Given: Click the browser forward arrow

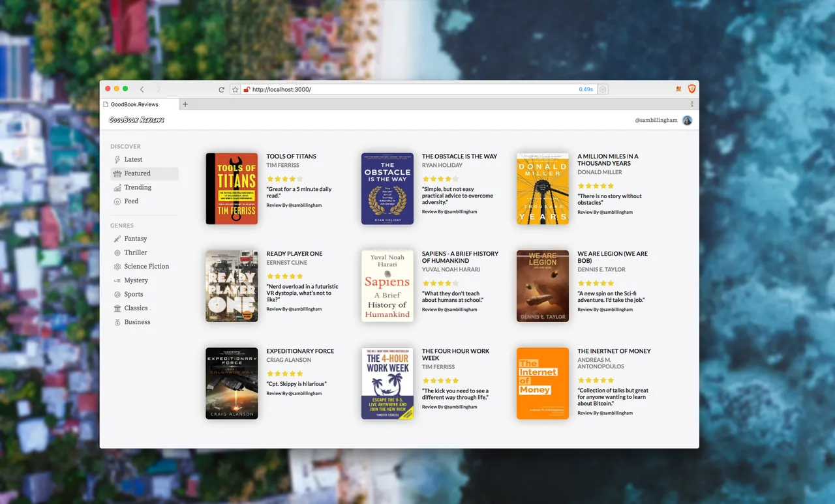Looking at the screenshot, I should click(158, 89).
